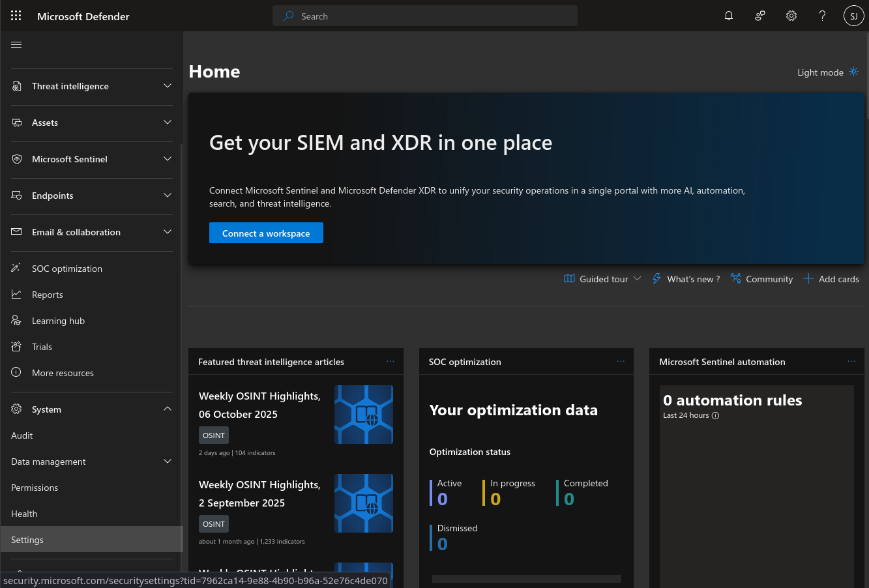Open the app launcher waffle icon
Image resolution: width=869 pixels, height=588 pixels.
(x=16, y=16)
